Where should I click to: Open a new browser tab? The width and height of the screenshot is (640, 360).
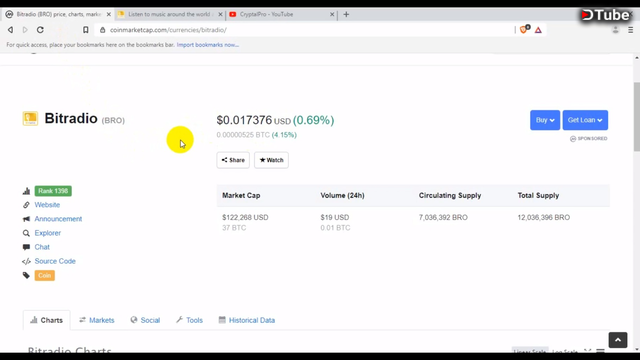click(x=346, y=14)
